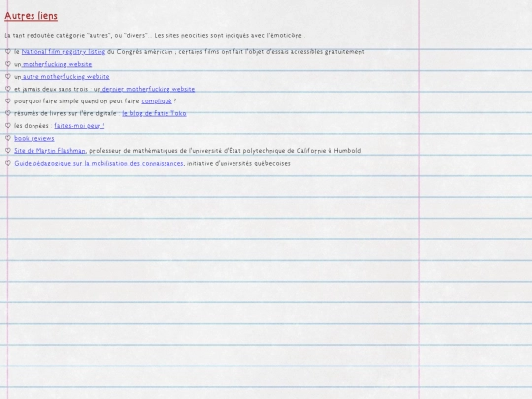Open the autre motherfucking website link
This screenshot has height=399, width=532.
[66, 77]
